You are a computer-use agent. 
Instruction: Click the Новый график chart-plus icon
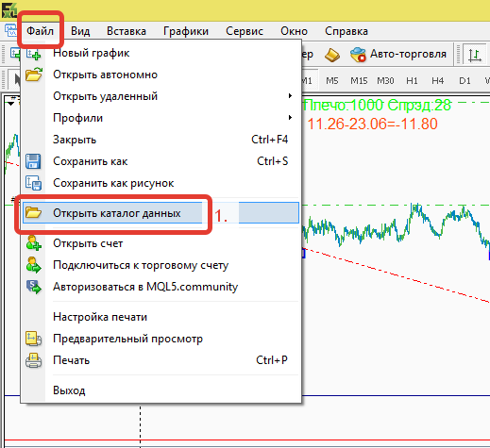tap(33, 54)
